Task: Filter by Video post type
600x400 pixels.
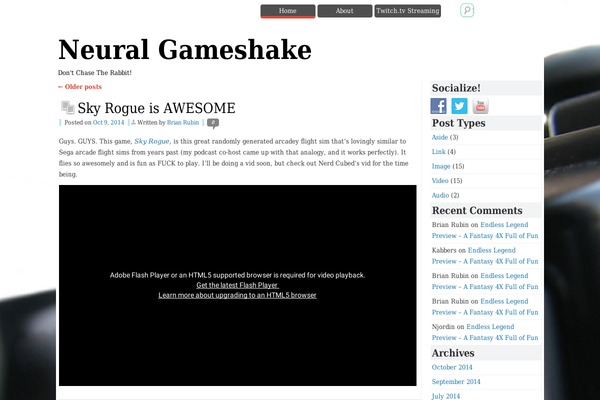Action: [x=440, y=181]
